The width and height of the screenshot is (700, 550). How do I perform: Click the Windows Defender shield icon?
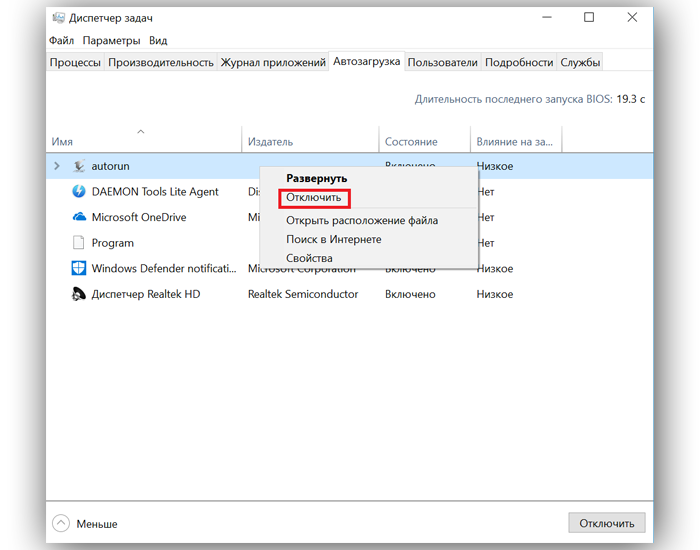click(x=79, y=269)
